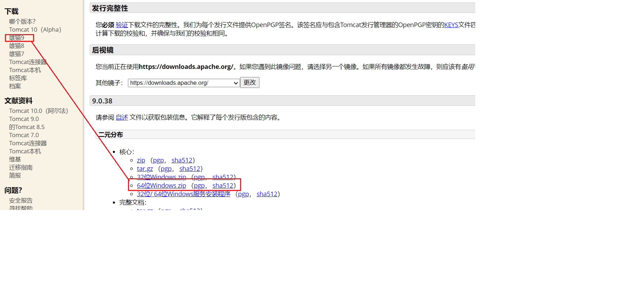Open Tomcat 7.0 documentation link
The height and width of the screenshot is (288, 644).
pos(24,135)
